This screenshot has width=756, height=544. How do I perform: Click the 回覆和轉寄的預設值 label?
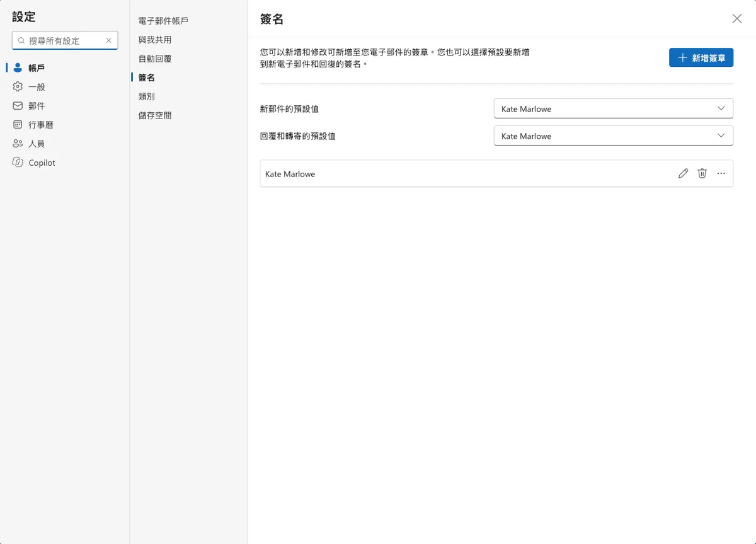(298, 136)
